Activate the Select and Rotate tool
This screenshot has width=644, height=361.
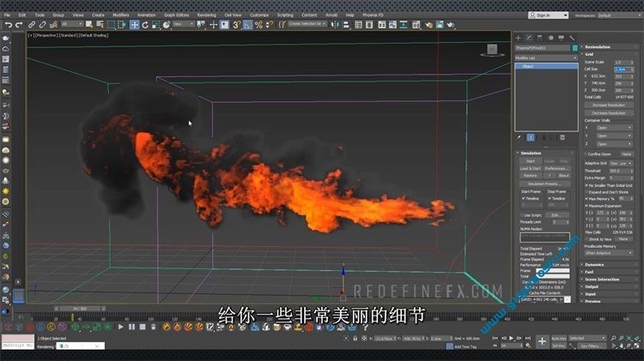pos(145,25)
